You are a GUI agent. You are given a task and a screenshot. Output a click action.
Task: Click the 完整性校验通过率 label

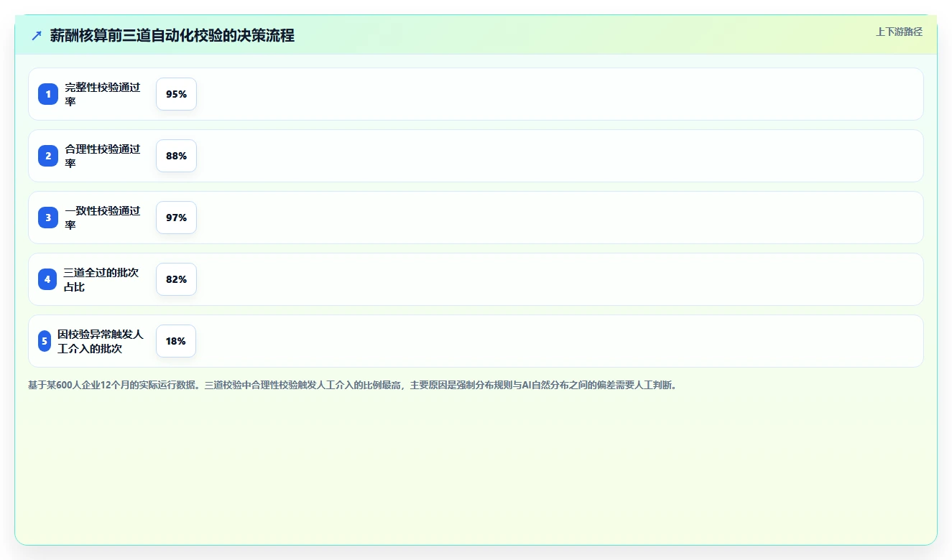(x=103, y=94)
